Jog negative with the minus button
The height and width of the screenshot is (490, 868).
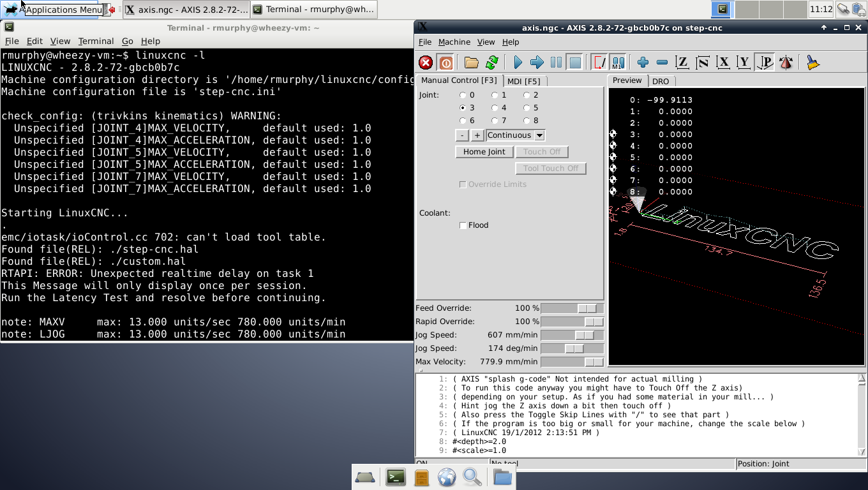point(462,135)
